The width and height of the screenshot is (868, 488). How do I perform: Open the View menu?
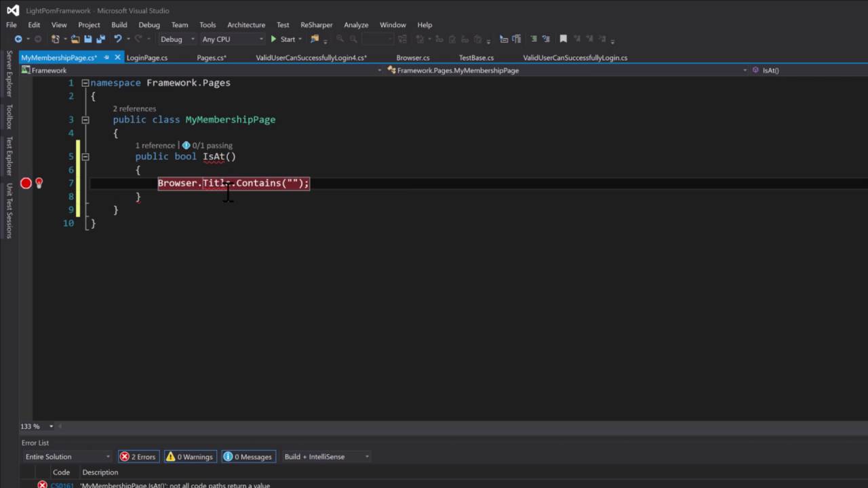pos(59,25)
